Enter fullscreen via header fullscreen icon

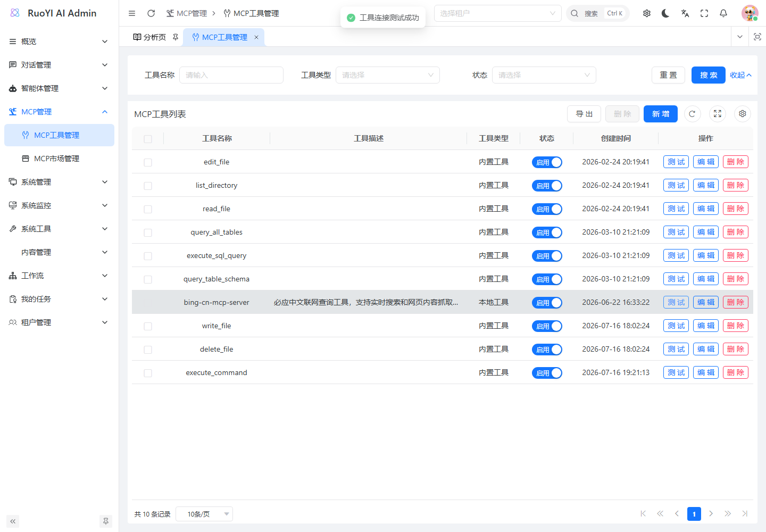click(x=704, y=13)
